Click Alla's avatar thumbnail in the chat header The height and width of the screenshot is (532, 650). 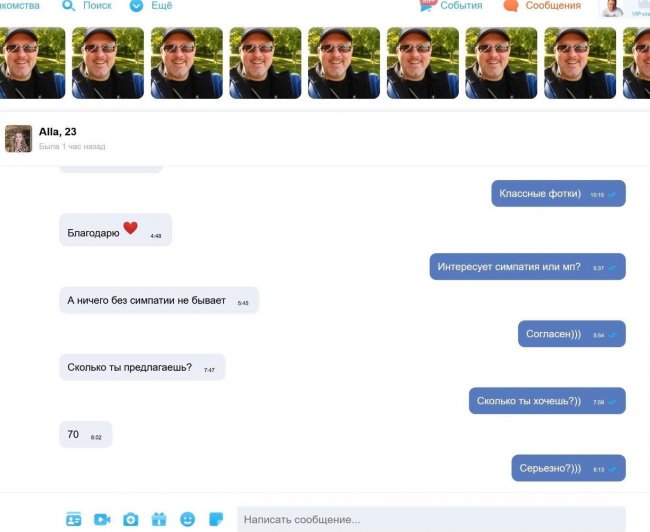[18, 138]
